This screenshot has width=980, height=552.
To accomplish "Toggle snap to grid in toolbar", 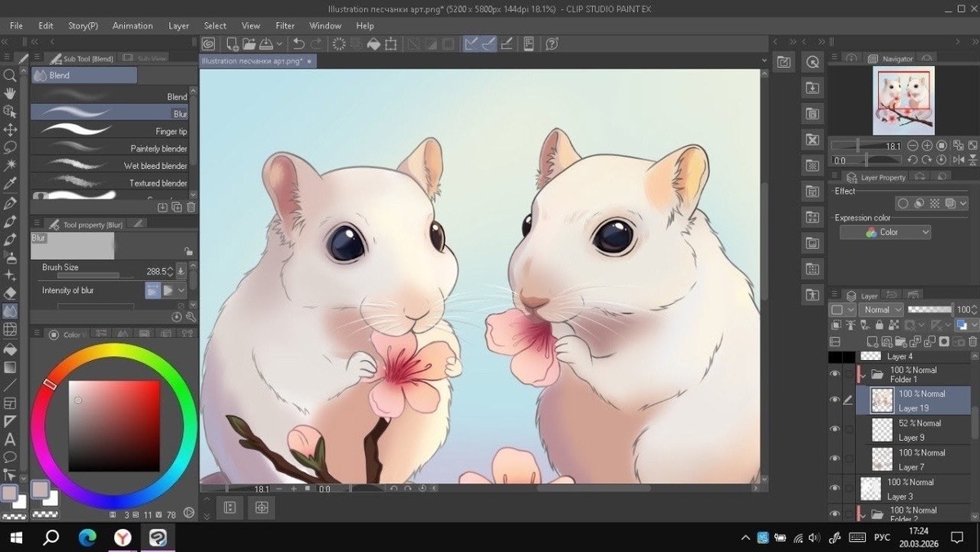I will pos(506,43).
